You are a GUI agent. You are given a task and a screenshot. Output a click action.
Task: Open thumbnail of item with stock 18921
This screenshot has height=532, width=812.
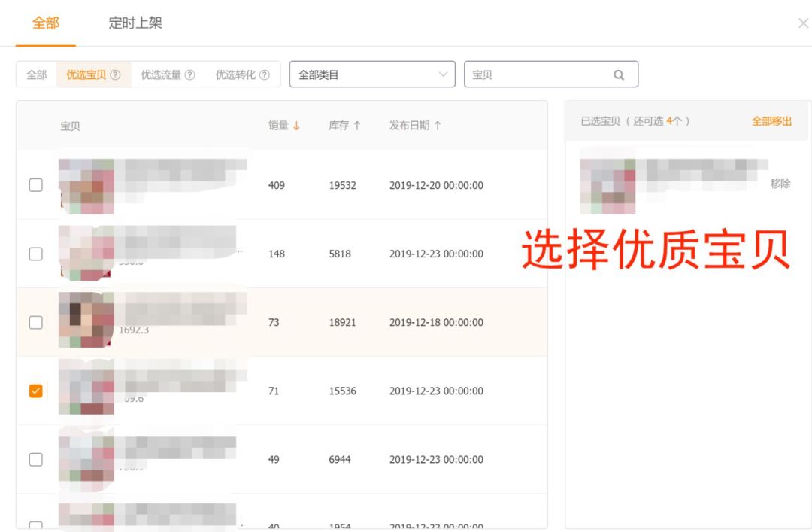[x=86, y=320]
